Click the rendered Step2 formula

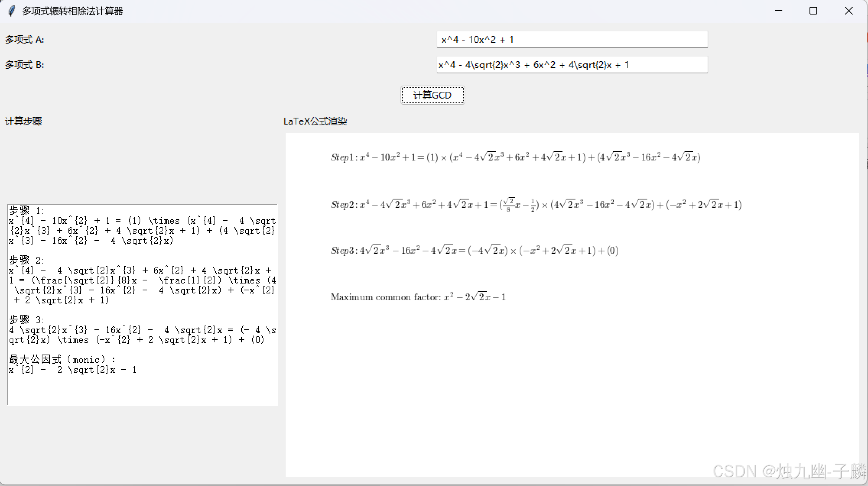[536, 205]
